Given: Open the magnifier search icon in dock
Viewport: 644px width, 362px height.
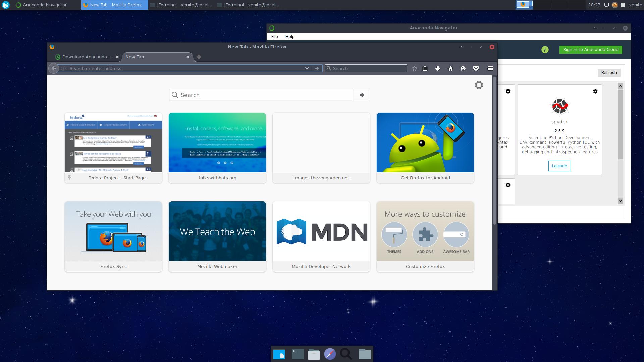Looking at the screenshot, I should 346,354.
